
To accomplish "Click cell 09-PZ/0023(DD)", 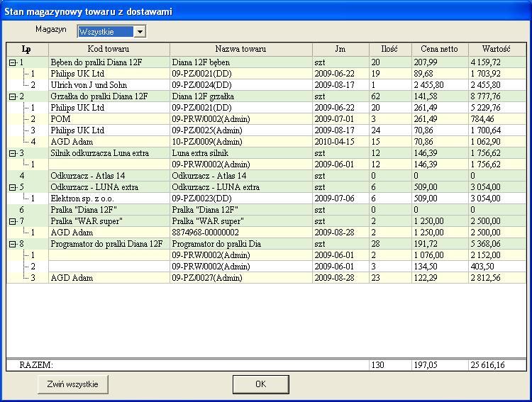I will tap(240, 199).
